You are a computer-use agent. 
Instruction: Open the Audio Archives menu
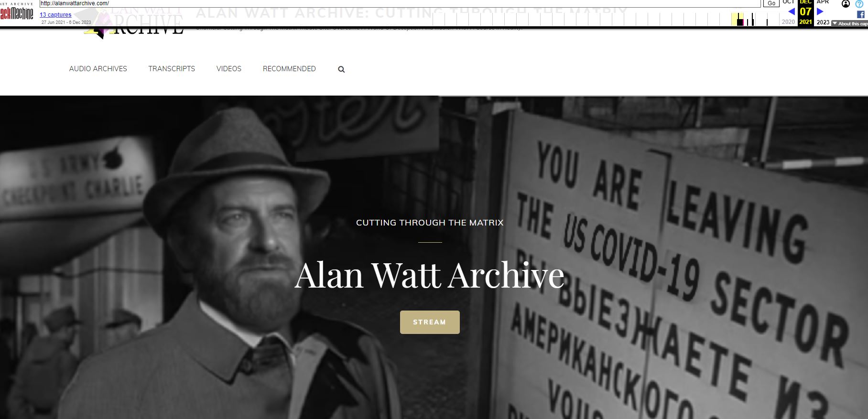click(98, 69)
